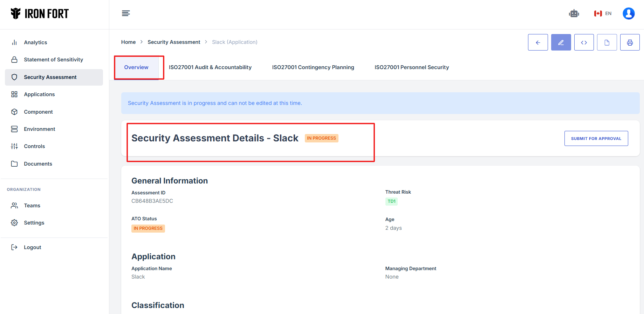Open ISO27001 Audit & Accountability tab

click(210, 67)
